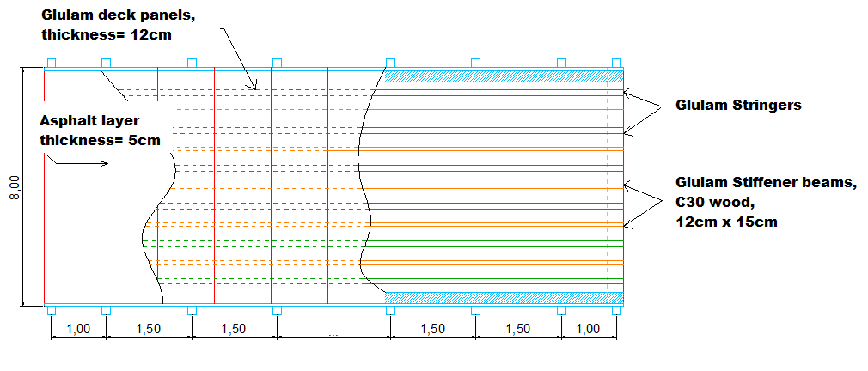Select the "thickness= 5cm" text line
This screenshot has height=371, width=868.
click(x=100, y=140)
